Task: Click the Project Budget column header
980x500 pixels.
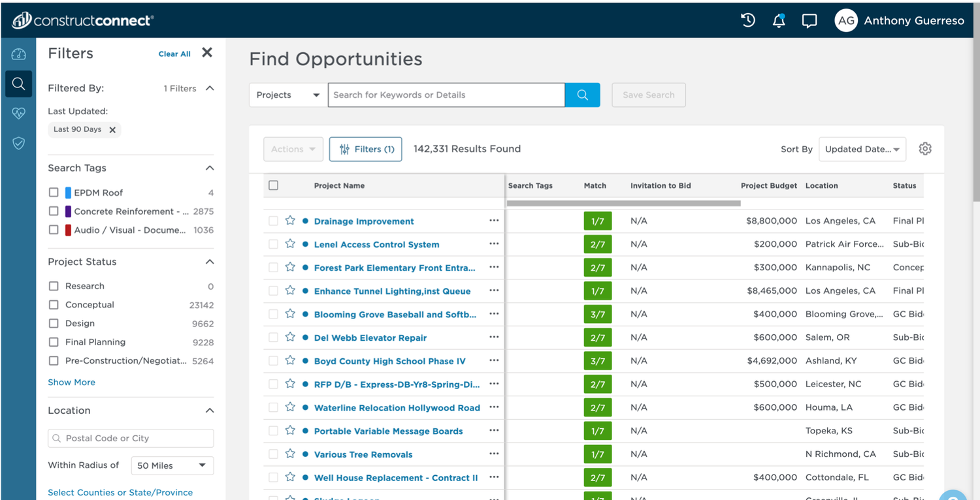Action: pos(769,185)
